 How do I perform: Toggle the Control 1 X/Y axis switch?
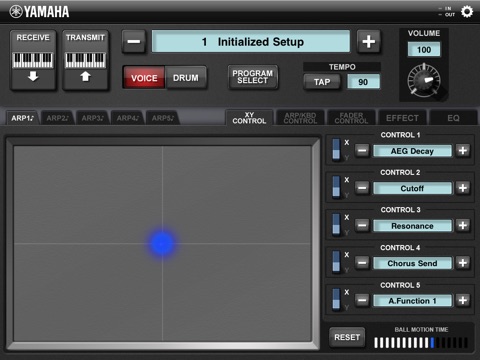pos(337,149)
